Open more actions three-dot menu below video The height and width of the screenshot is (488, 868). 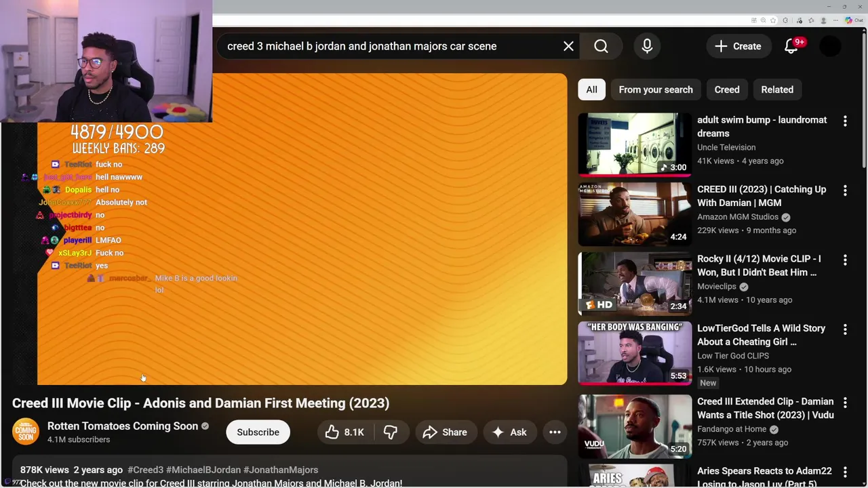[555, 432]
